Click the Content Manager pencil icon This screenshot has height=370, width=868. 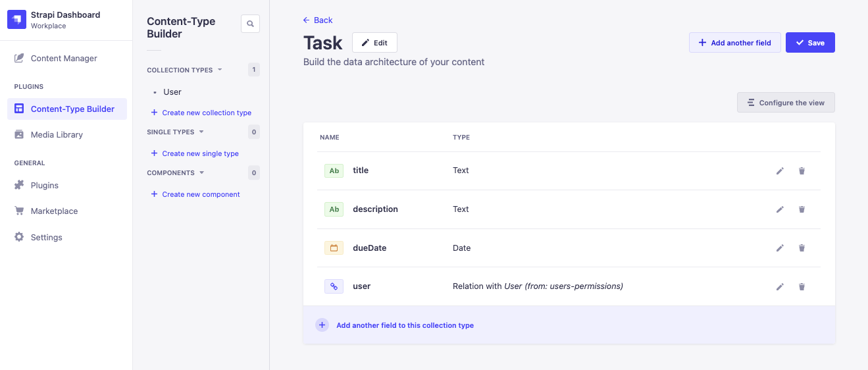click(19, 58)
